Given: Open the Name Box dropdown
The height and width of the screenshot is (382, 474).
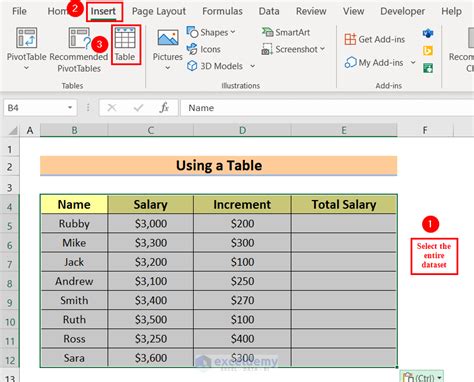Looking at the screenshot, I should pos(70,108).
